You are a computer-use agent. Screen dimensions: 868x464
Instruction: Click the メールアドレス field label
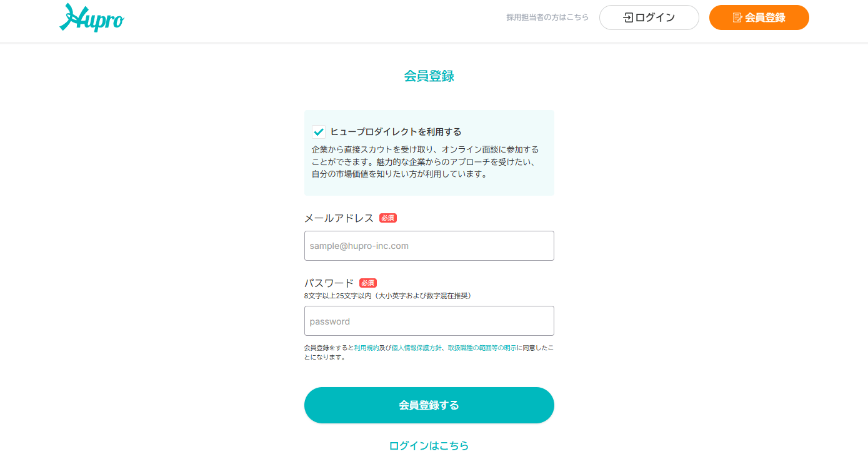pyautogui.click(x=339, y=218)
